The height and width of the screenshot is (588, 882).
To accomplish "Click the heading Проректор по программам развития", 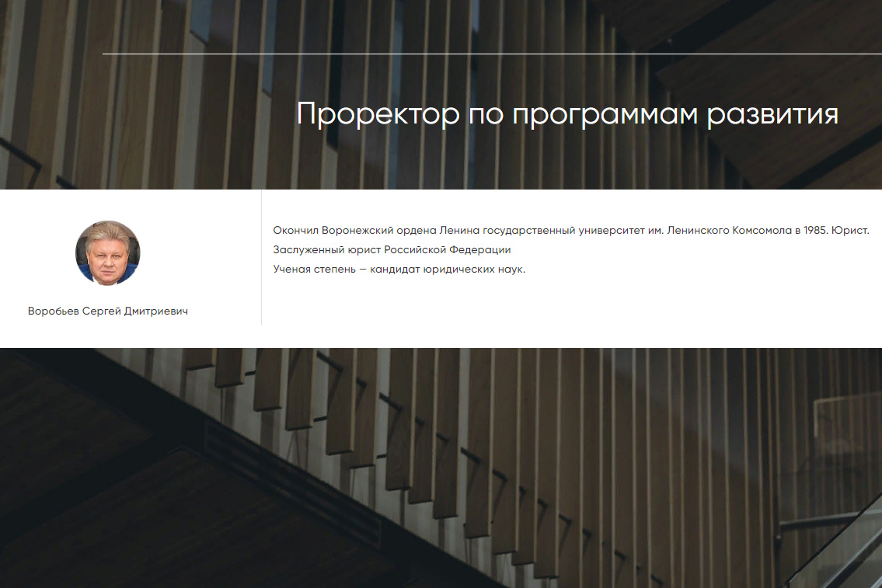I will point(567,114).
